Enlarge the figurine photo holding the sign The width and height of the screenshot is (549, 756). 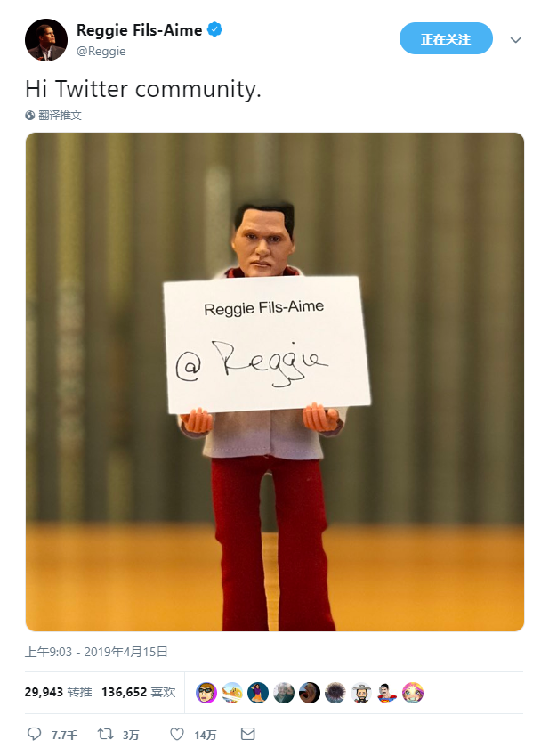tap(274, 382)
